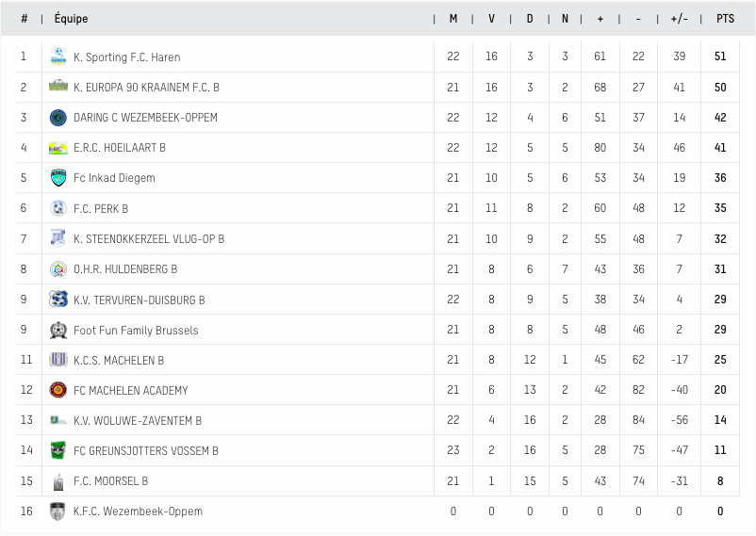Click the Équipe column header

[x=71, y=19]
